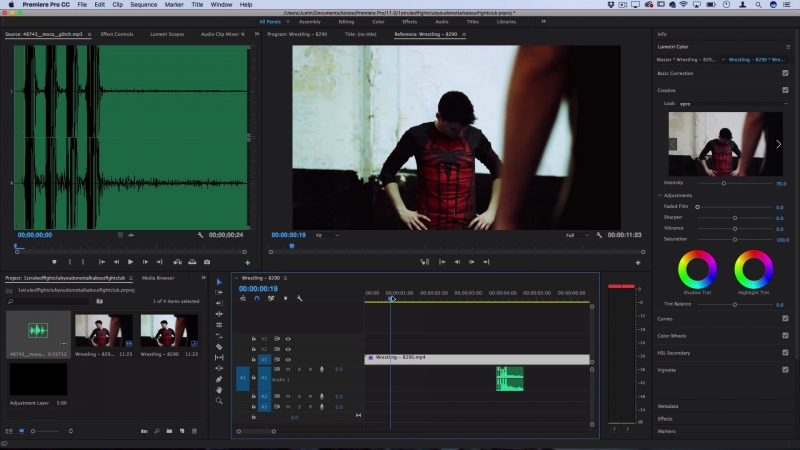Open Lumetri Color panel menu

[x=788, y=46]
